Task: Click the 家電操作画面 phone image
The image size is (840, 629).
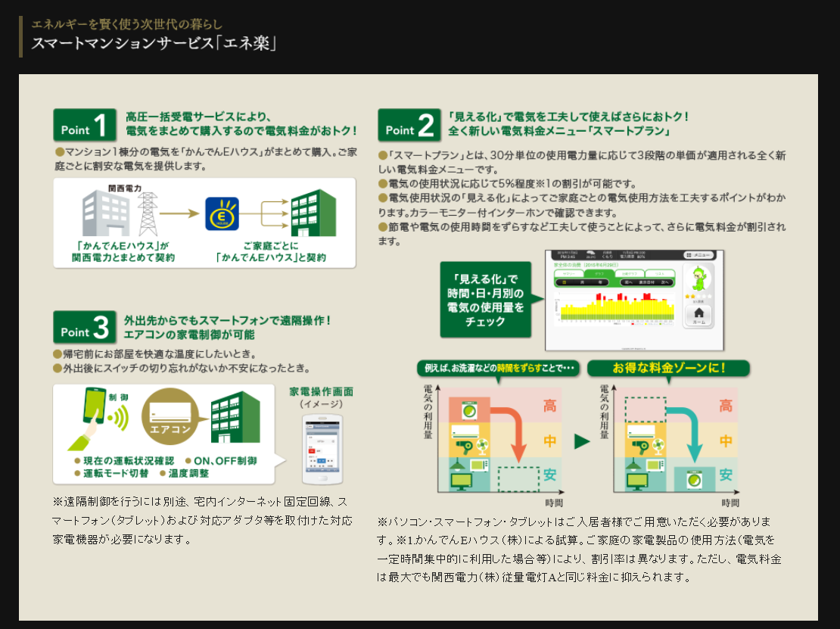Action: coord(321,447)
